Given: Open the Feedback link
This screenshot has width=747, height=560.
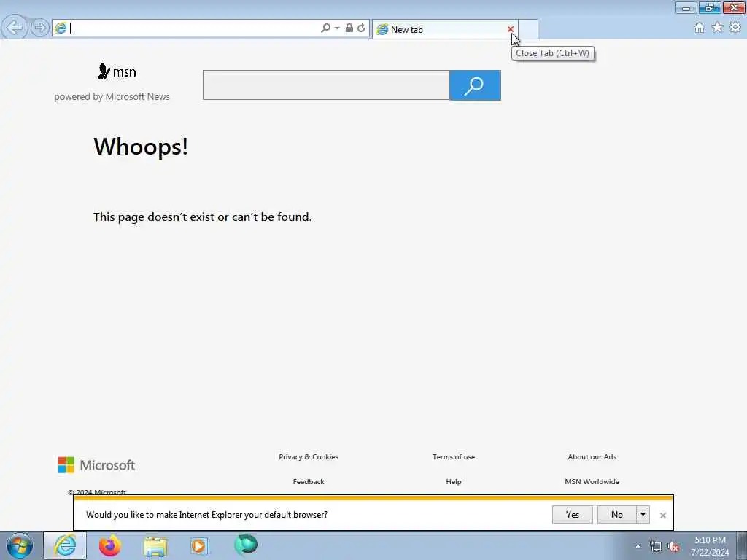Looking at the screenshot, I should (x=309, y=481).
